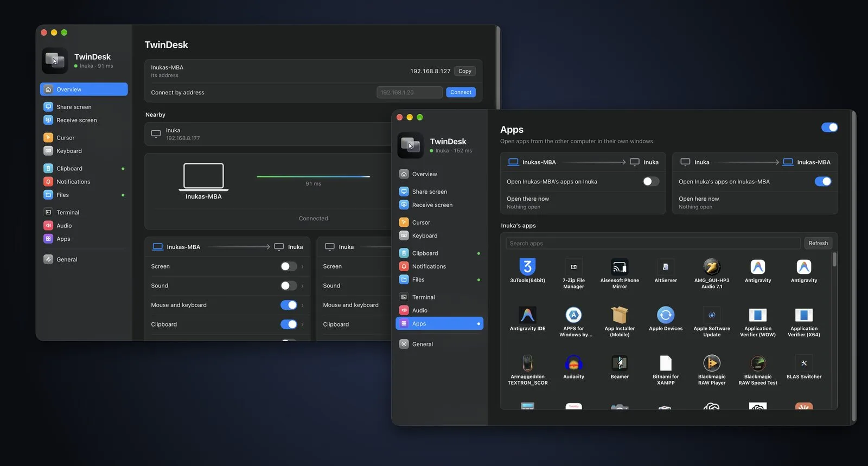Enable Open Inukas-MBA's apps on Inuka
The width and height of the screenshot is (868, 466).
[x=651, y=182]
